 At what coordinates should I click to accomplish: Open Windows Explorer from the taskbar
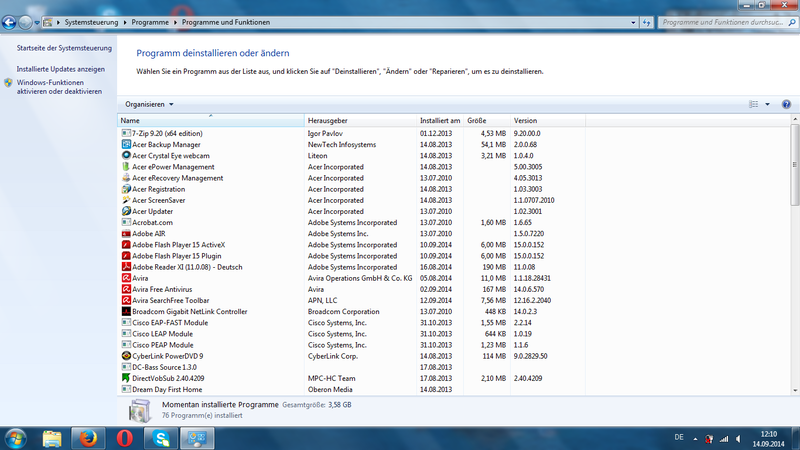51,438
